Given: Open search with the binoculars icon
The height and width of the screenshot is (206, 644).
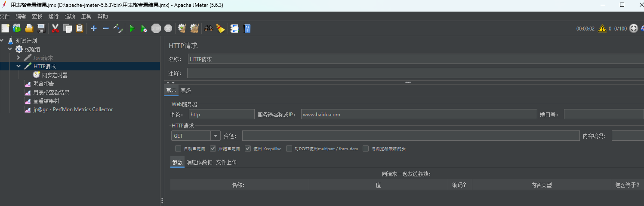Looking at the screenshot, I should click(209, 28).
